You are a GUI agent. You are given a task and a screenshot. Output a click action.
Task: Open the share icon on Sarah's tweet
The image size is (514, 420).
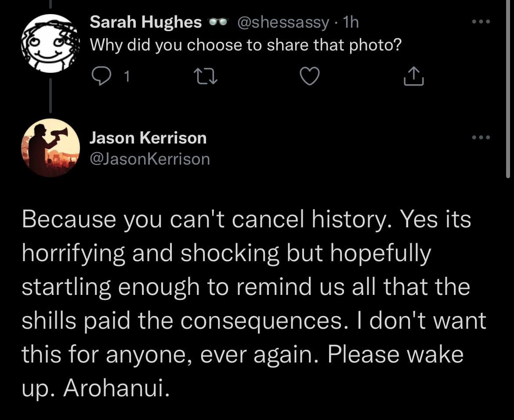click(x=413, y=76)
